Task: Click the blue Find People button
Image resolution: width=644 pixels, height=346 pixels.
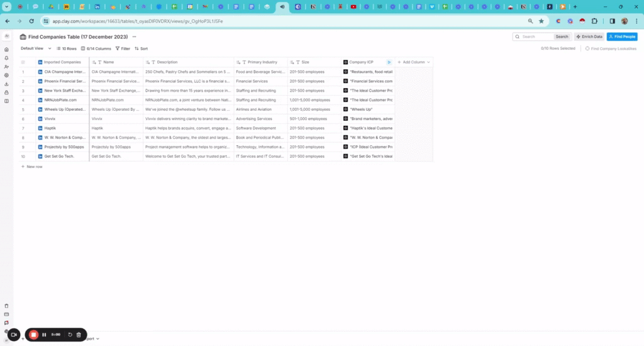Action: pos(621,36)
